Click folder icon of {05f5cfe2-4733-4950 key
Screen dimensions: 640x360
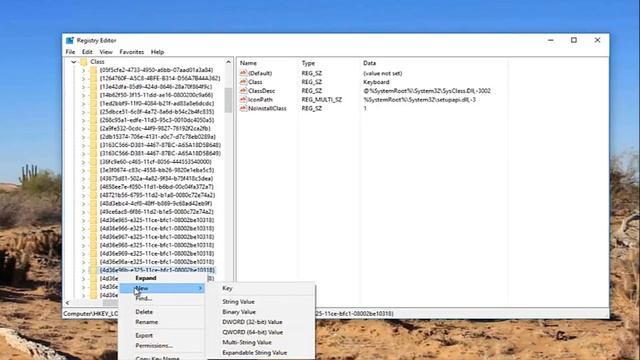93,70
